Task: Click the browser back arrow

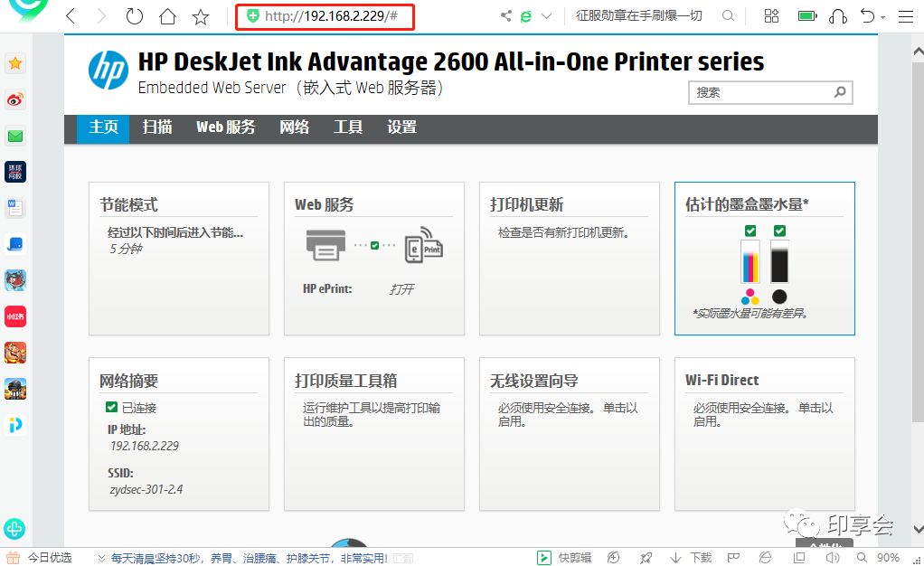Action: click(x=71, y=16)
